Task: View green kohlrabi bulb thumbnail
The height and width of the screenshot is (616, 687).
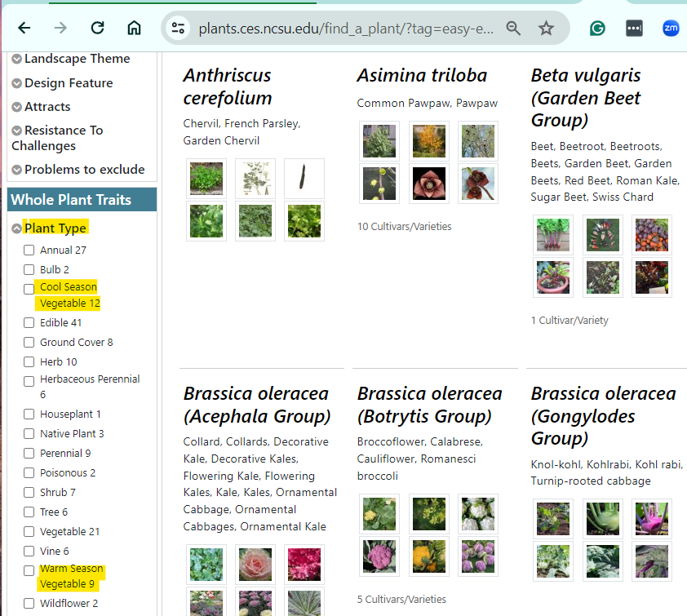Action: pos(603,519)
